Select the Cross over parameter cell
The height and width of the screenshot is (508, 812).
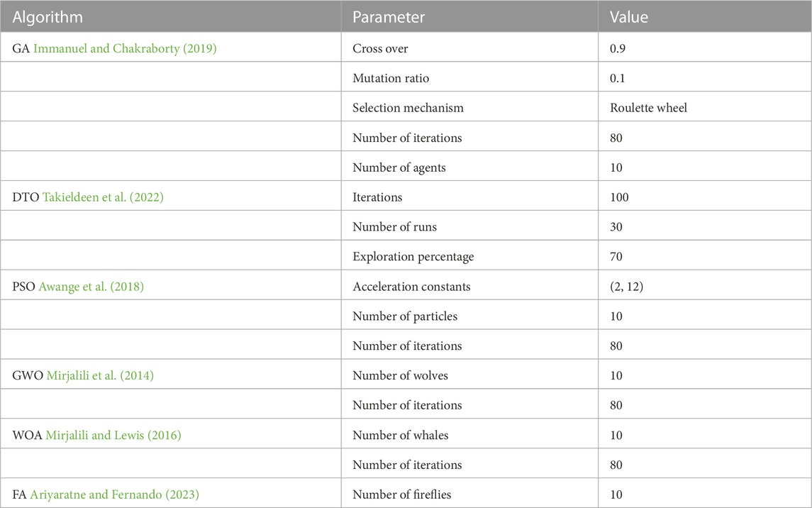(x=469, y=47)
